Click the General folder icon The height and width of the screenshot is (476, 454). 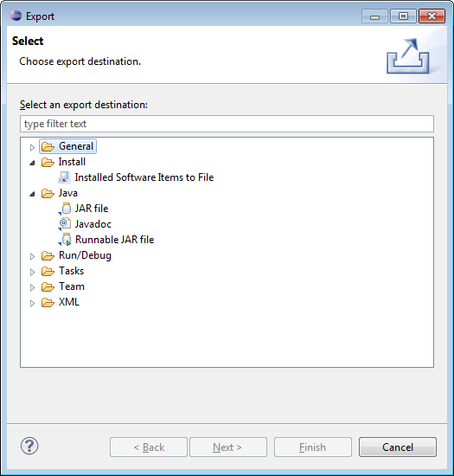[48, 146]
